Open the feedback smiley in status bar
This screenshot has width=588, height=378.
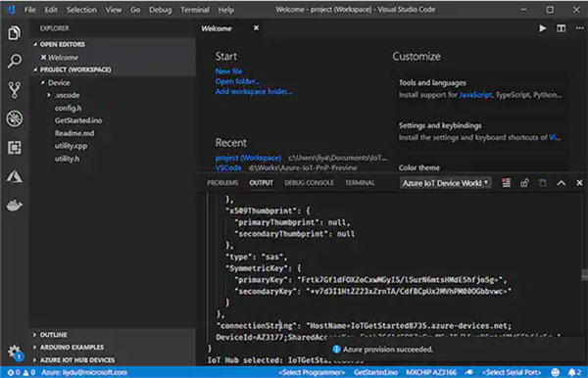click(556, 372)
